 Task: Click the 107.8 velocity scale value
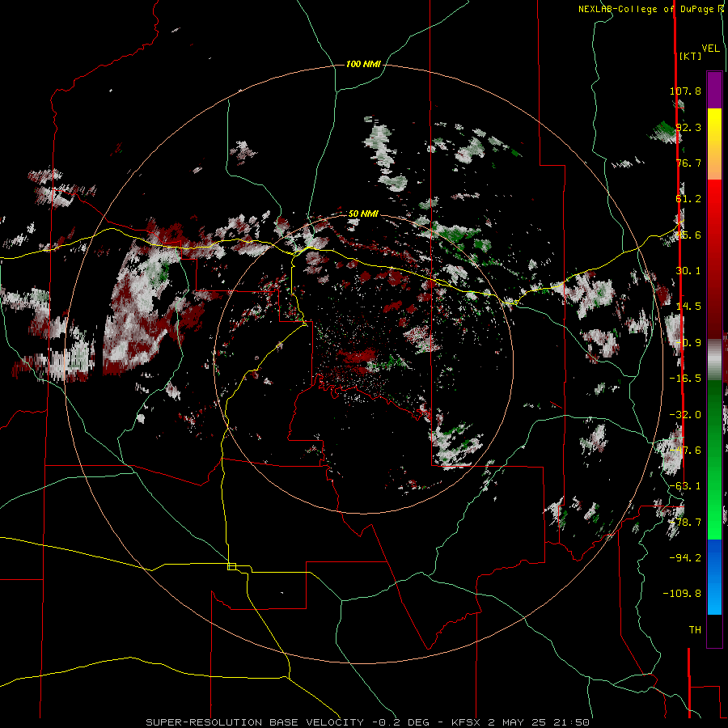pos(685,91)
